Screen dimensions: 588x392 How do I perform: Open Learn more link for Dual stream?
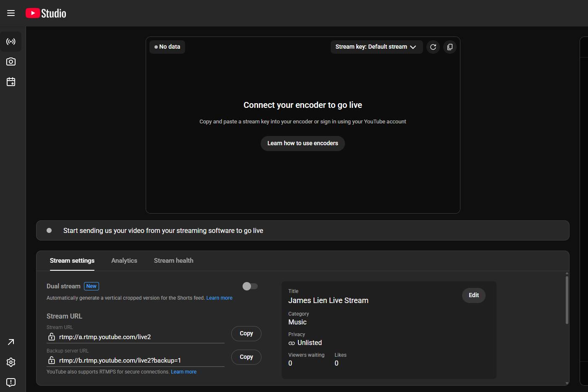coord(220,298)
